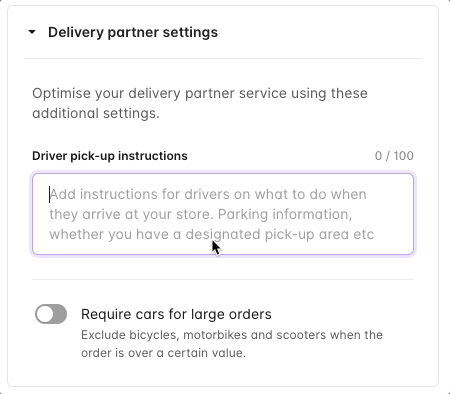Toggle Require cars for large orders switch

51,314
